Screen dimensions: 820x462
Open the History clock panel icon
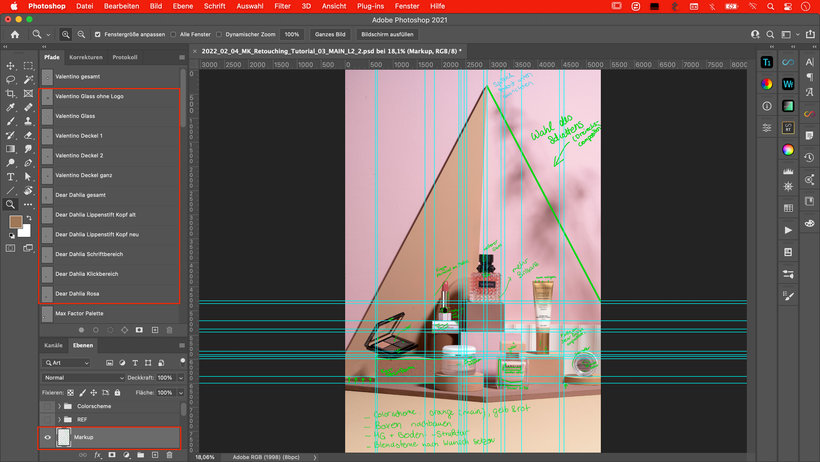(809, 157)
